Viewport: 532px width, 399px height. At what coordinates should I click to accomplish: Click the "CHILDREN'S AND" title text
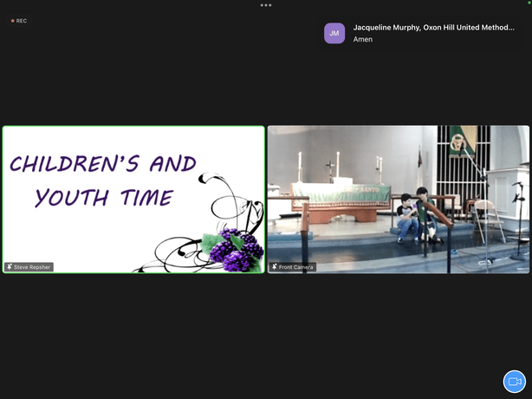point(103,164)
